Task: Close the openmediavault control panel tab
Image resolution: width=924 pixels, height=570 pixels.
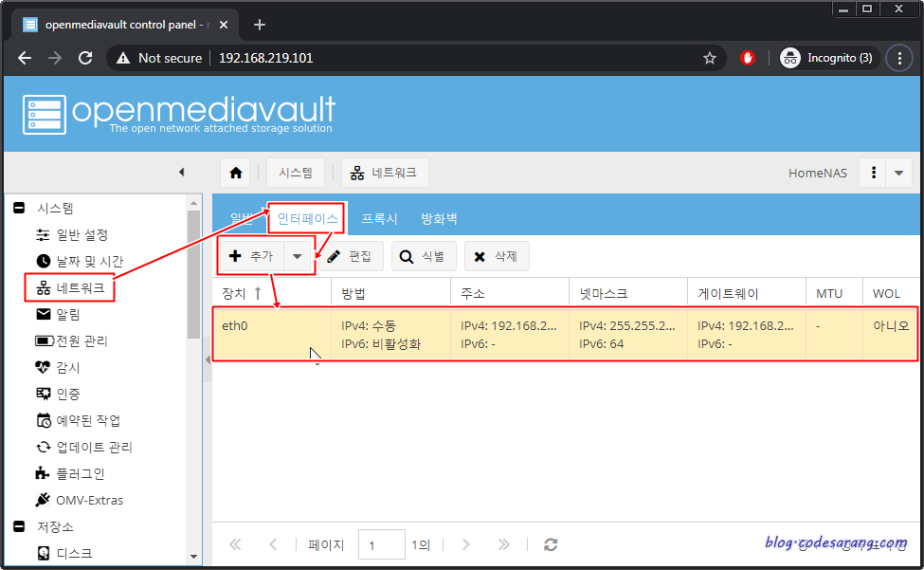Action: (224, 25)
